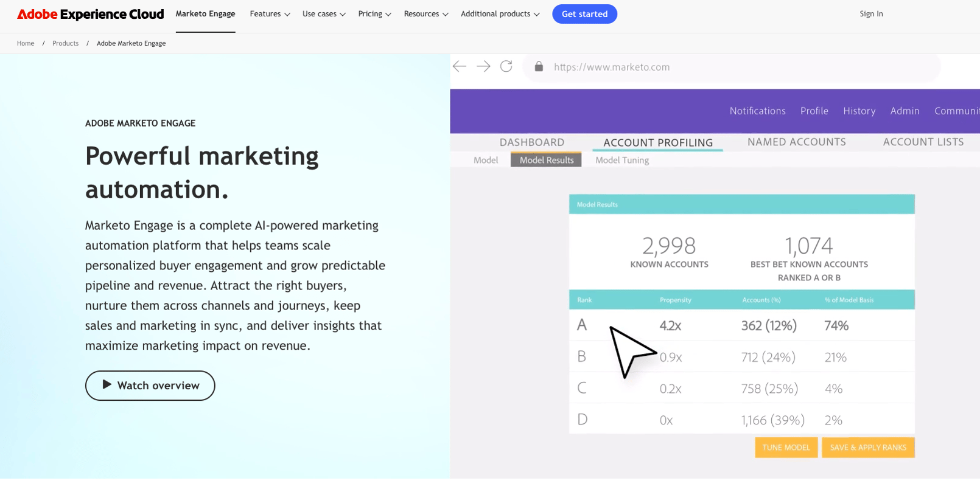Click the 4.2x propensity value
Viewport: 980px width, 492px height.
670,325
